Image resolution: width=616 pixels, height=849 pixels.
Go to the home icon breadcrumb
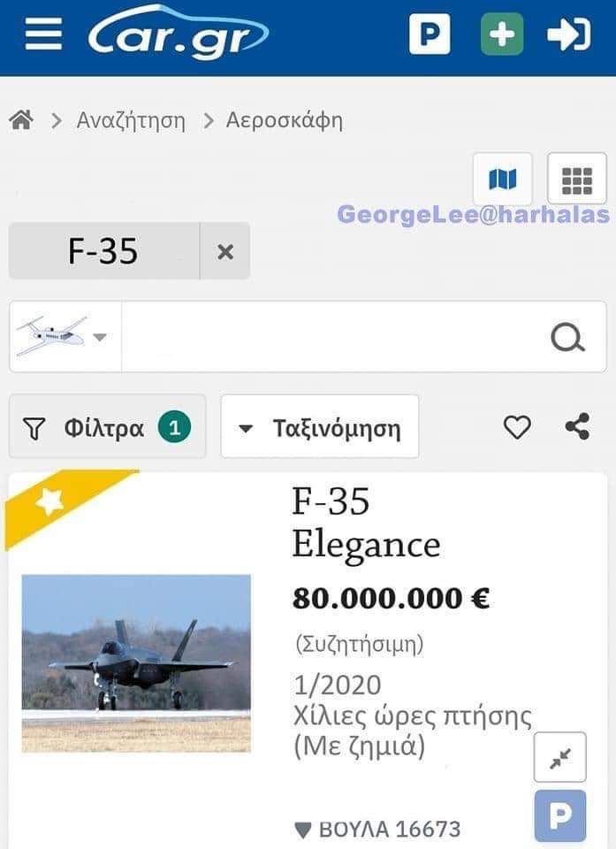[x=21, y=120]
